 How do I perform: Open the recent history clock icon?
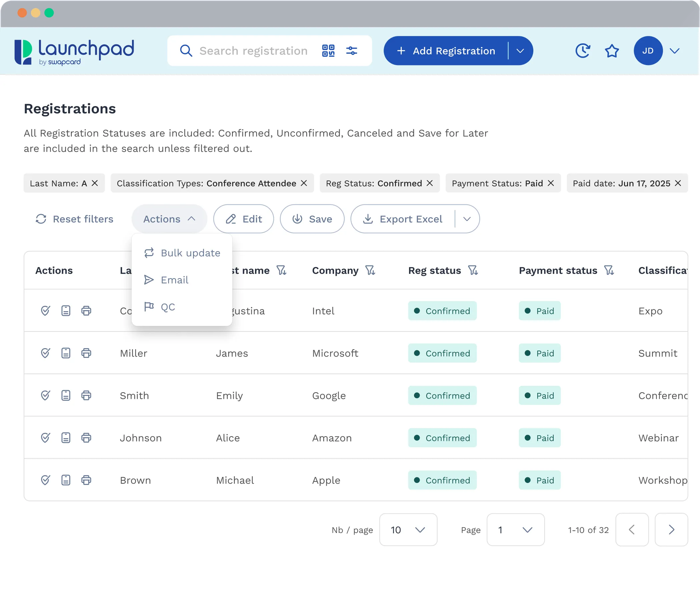583,51
